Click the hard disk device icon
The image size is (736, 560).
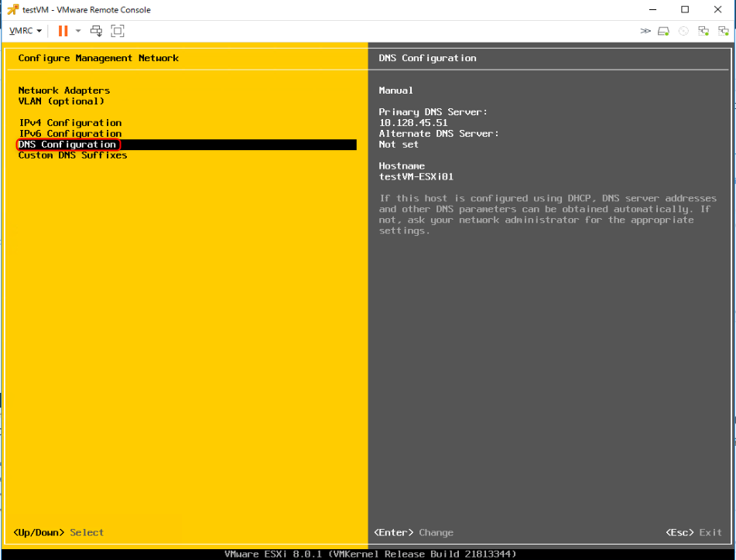[663, 31]
